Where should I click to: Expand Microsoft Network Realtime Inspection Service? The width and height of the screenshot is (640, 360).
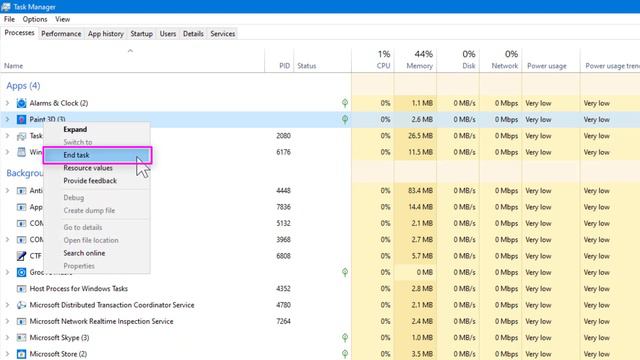(x=7, y=321)
